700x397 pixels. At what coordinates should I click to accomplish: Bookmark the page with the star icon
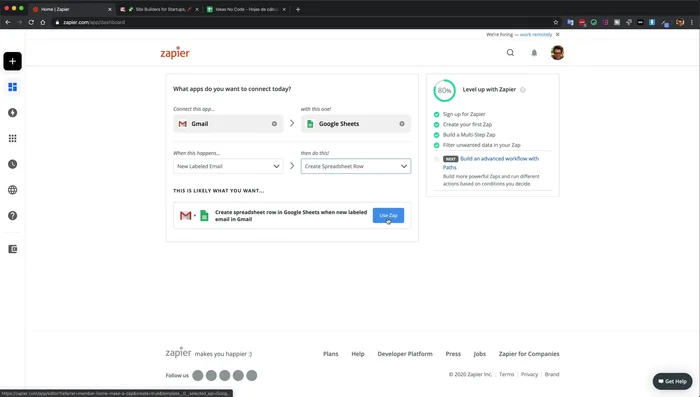click(556, 22)
